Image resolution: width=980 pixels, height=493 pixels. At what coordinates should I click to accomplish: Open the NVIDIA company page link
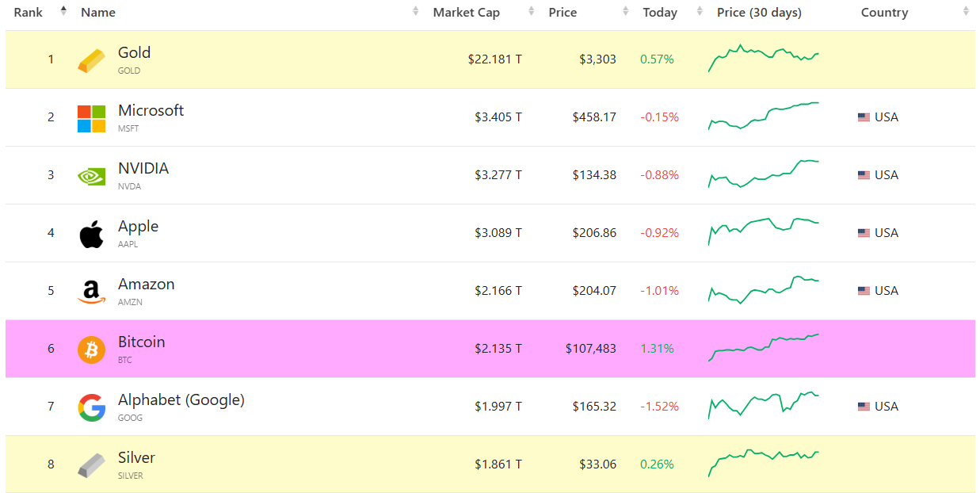[143, 168]
